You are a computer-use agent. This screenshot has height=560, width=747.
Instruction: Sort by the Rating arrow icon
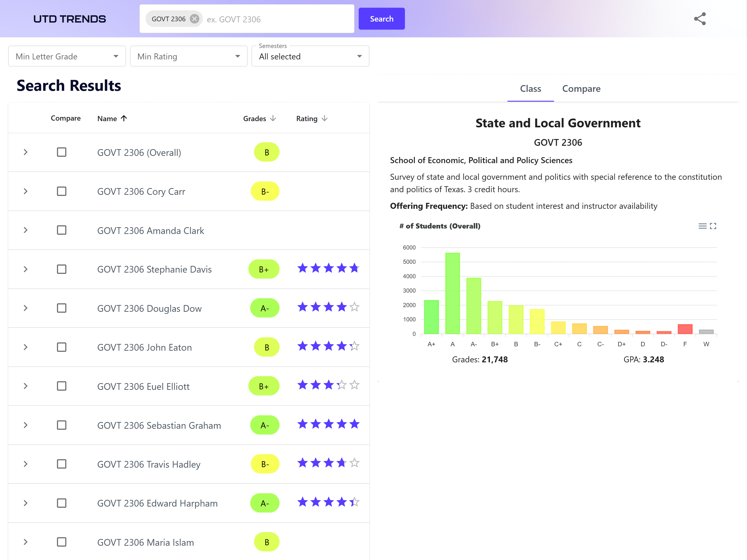[x=324, y=119]
